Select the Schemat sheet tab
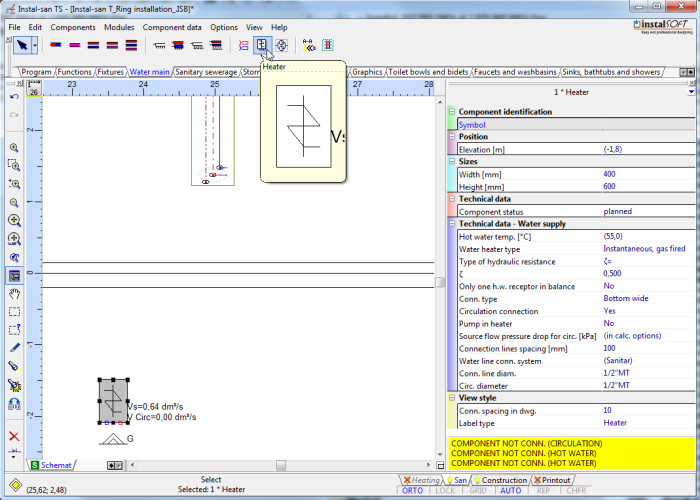This screenshot has width=700, height=500. pos(51,465)
